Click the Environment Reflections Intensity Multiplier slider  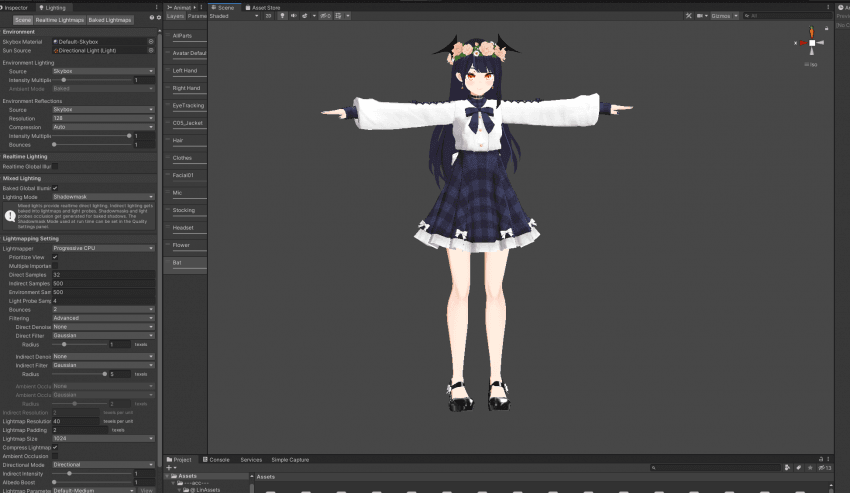click(91, 136)
